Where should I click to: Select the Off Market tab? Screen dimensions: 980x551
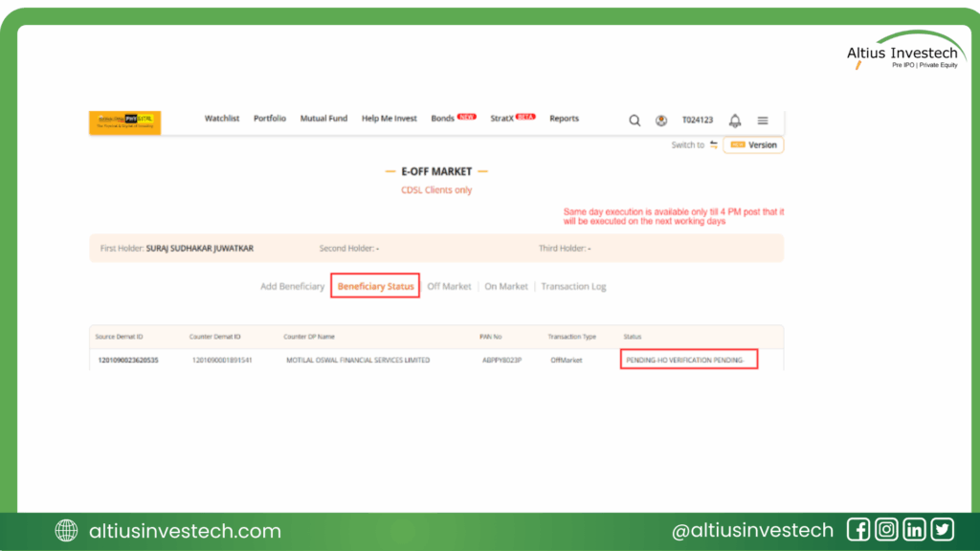click(449, 286)
